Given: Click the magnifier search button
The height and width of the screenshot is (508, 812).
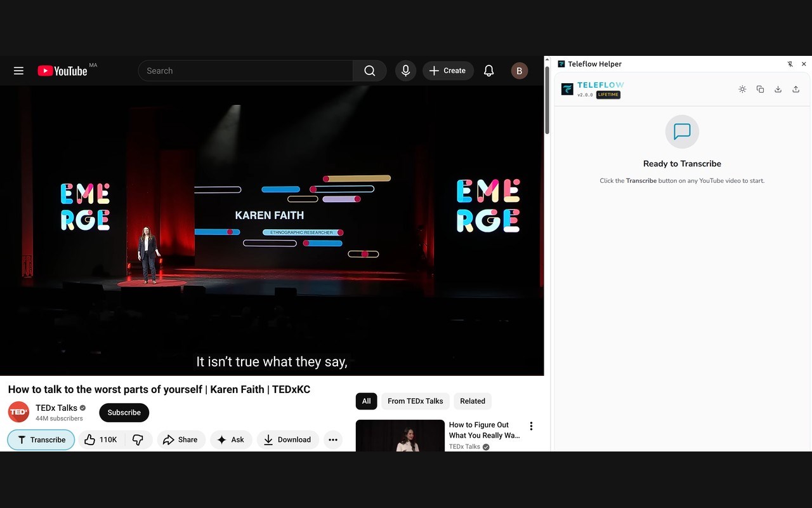Looking at the screenshot, I should tap(370, 71).
